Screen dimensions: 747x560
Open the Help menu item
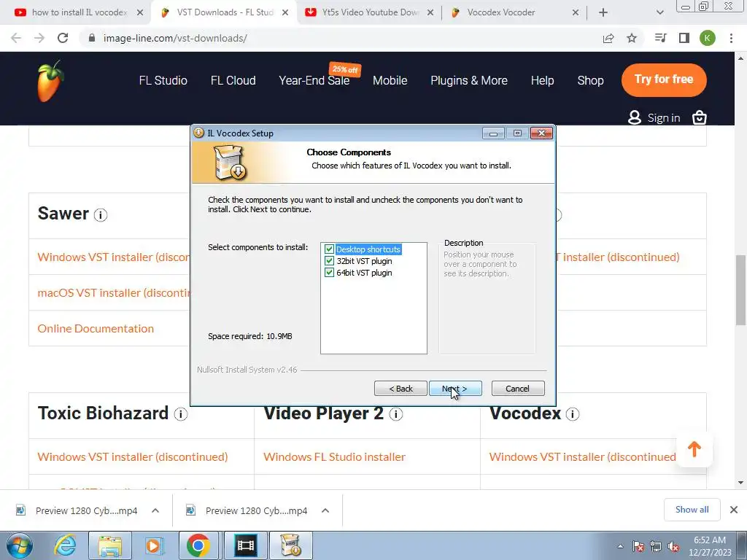(542, 80)
